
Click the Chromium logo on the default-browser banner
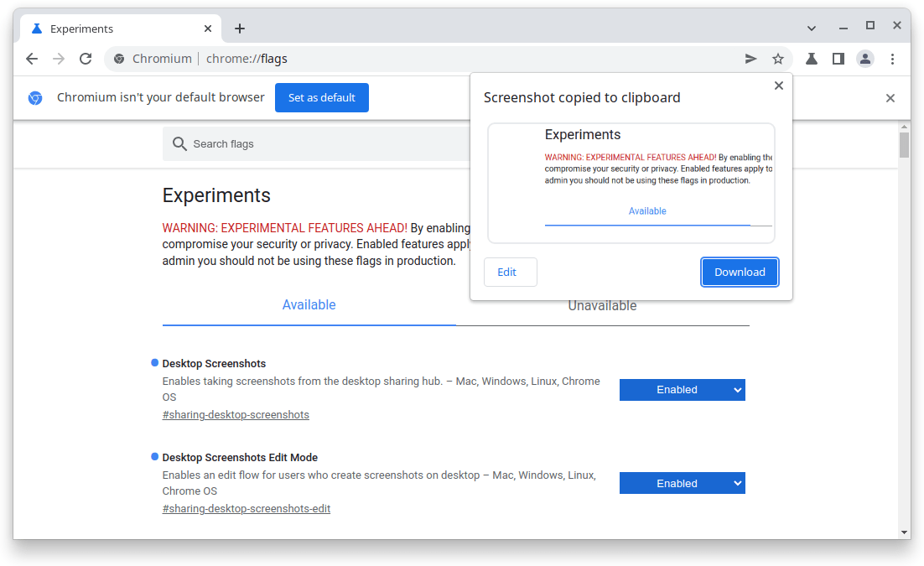click(x=34, y=97)
